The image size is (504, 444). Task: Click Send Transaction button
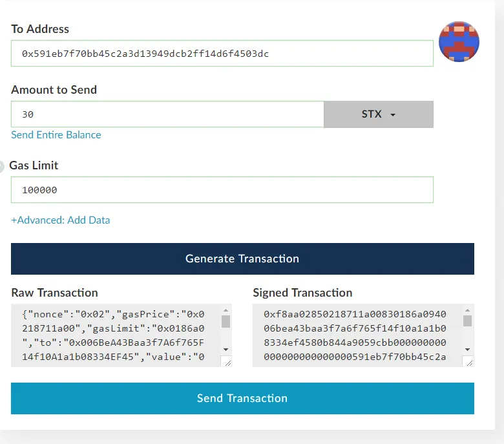242,398
